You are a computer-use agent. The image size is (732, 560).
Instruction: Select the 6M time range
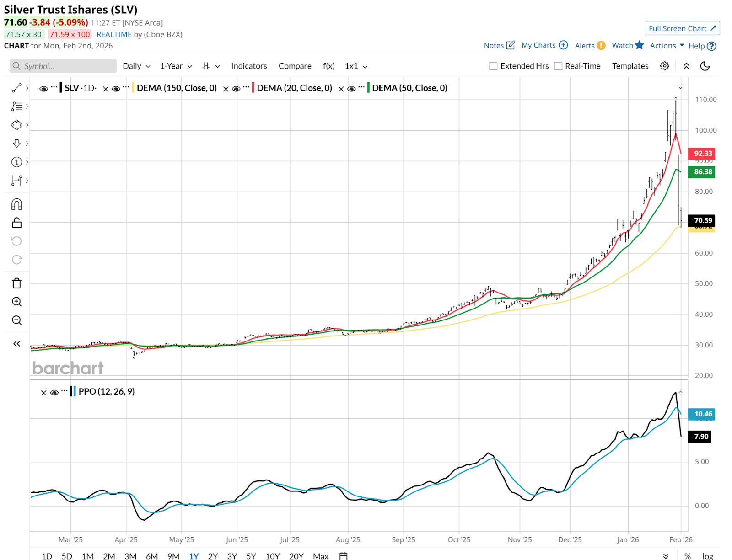click(152, 556)
